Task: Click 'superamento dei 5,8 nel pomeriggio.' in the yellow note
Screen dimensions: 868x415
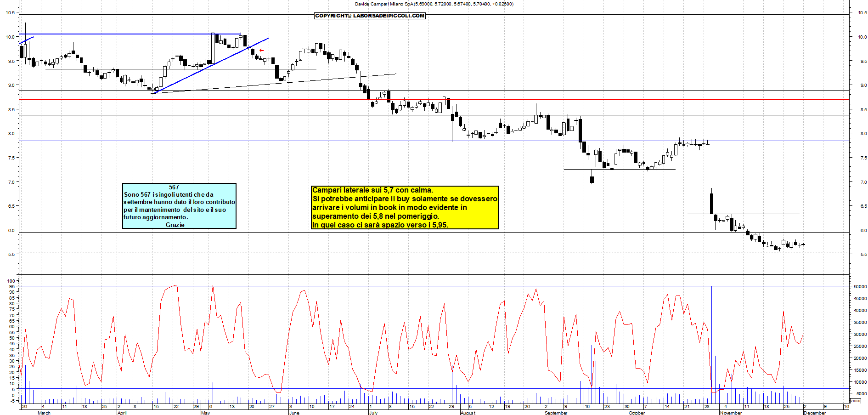Action: tap(376, 216)
